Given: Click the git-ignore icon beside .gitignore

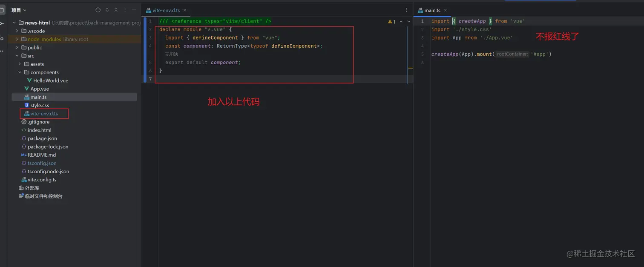Looking at the screenshot, I should click(x=24, y=122).
